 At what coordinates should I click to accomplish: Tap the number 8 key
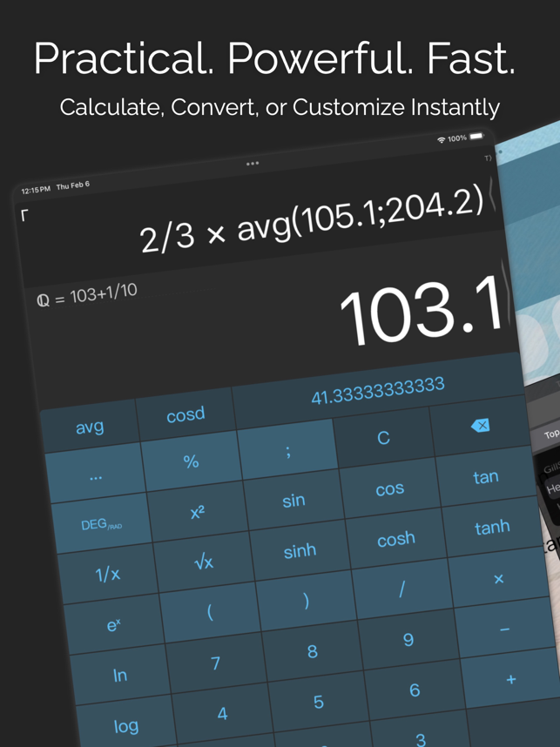point(312,652)
